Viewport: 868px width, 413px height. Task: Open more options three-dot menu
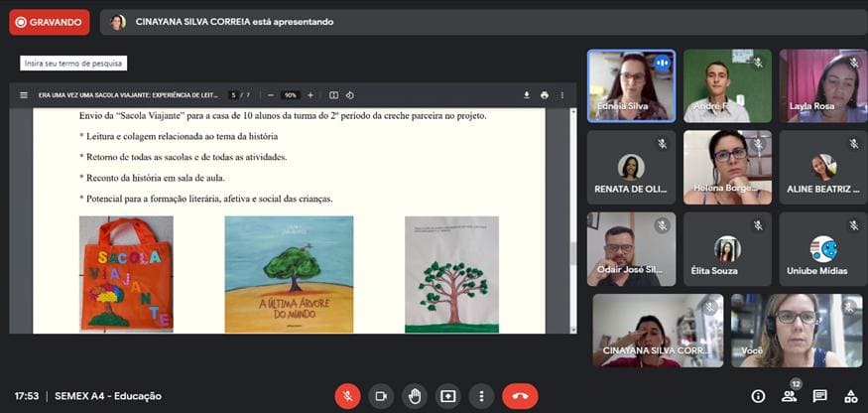point(481,396)
